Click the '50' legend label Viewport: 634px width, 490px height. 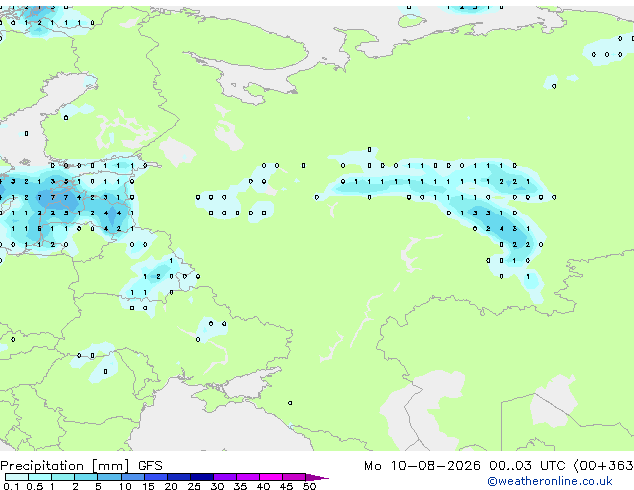click(x=309, y=486)
